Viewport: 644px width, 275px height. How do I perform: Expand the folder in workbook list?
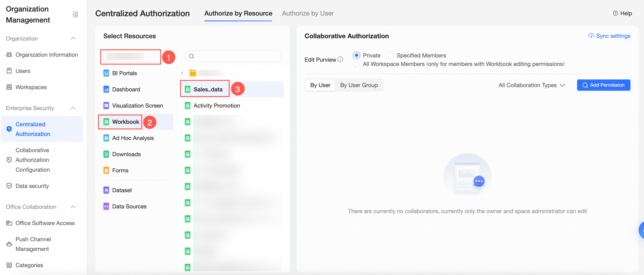pyautogui.click(x=182, y=73)
